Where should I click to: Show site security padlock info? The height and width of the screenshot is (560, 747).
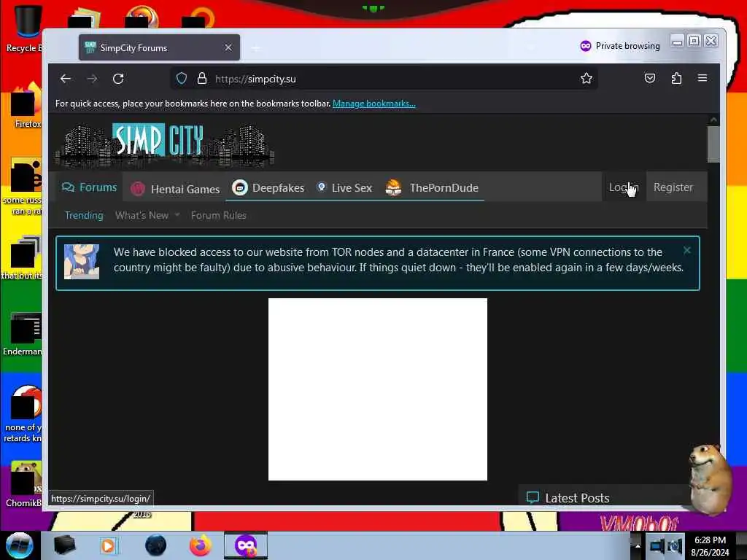click(202, 79)
